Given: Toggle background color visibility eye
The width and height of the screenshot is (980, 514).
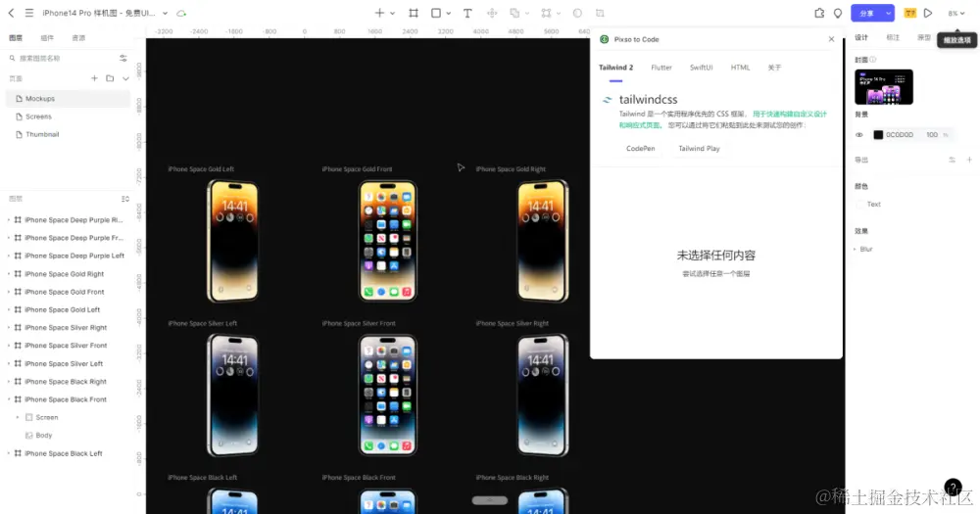Looking at the screenshot, I should point(859,135).
